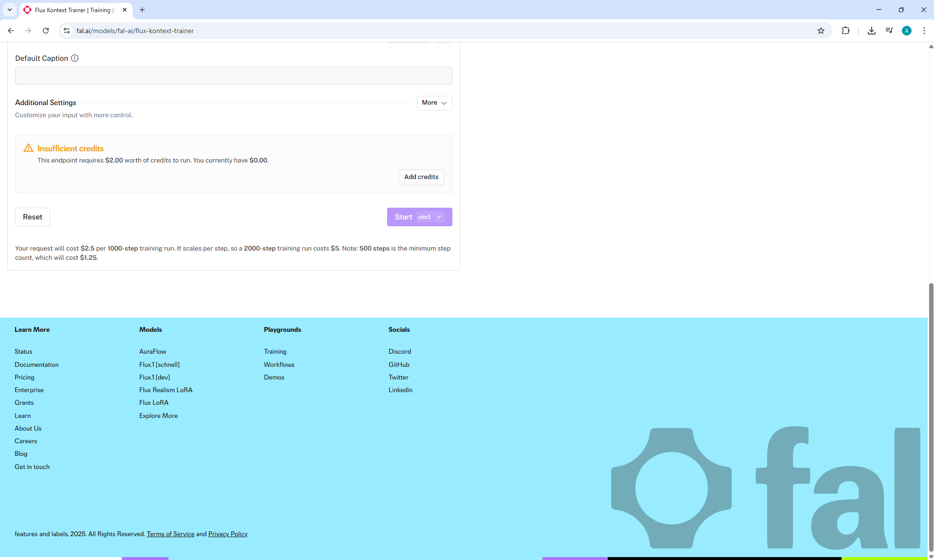Open the Twitter social link
This screenshot has height=560, width=934.
pos(398,377)
